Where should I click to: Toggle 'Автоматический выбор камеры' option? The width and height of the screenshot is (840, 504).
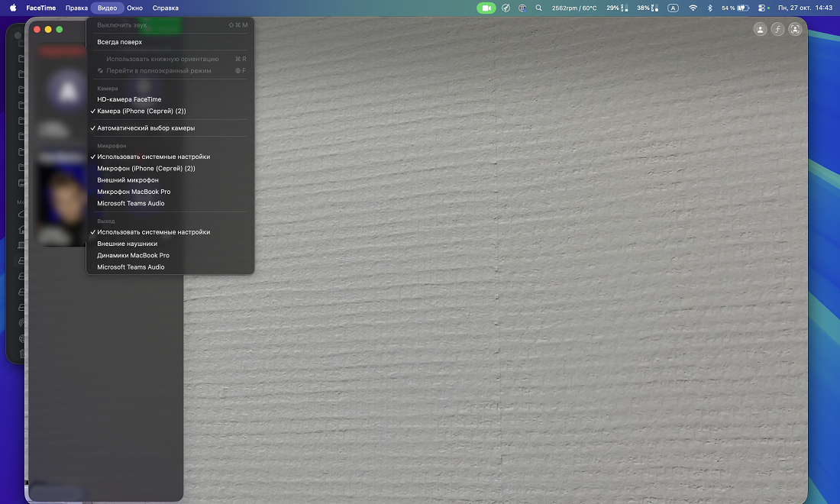pyautogui.click(x=146, y=128)
